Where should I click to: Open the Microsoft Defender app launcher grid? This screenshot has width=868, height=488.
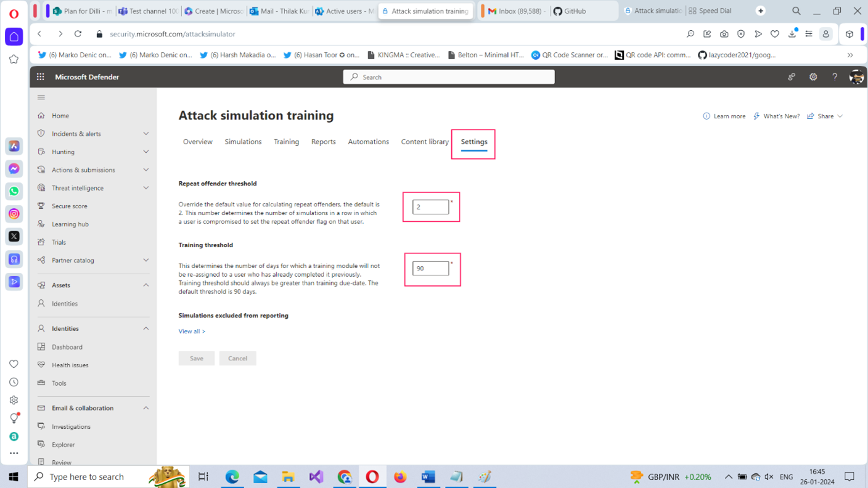[40, 77]
